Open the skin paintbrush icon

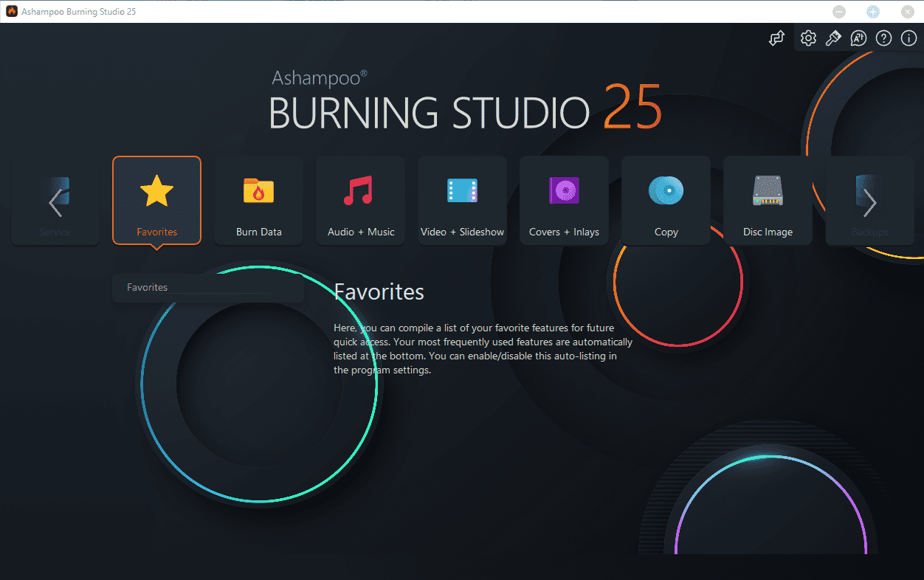click(x=833, y=38)
